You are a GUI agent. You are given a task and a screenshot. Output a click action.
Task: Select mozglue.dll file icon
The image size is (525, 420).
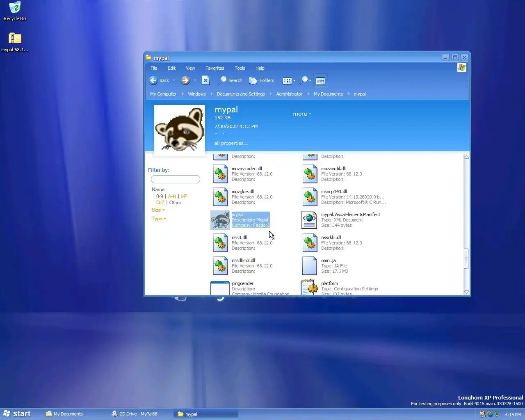coord(220,197)
